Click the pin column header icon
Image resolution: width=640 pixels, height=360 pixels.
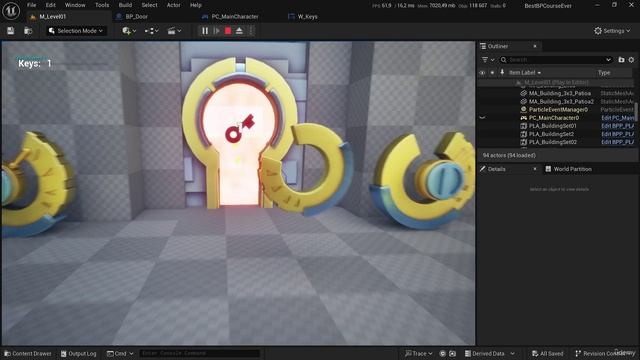tap(502, 73)
